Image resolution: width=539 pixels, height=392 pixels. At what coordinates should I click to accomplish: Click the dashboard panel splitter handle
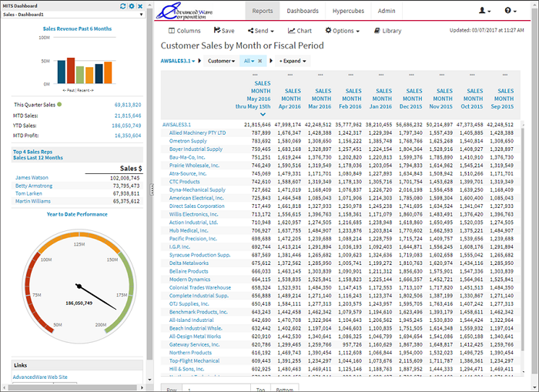[152, 189]
